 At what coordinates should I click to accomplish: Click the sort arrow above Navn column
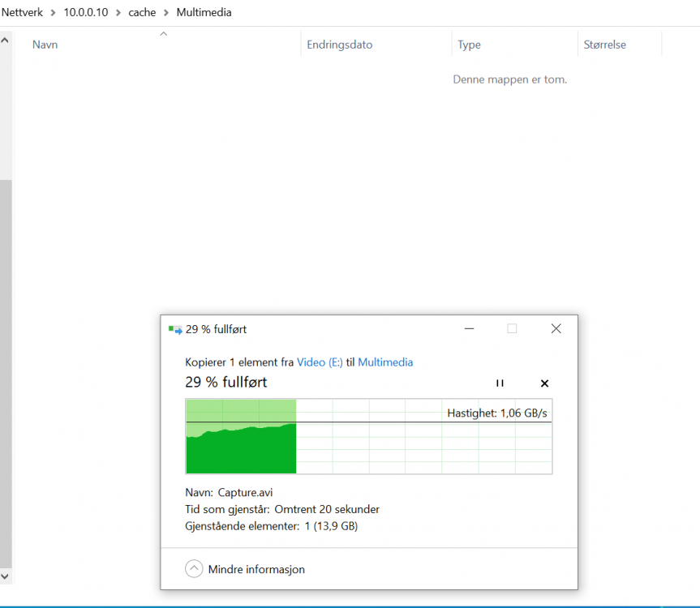pyautogui.click(x=164, y=34)
